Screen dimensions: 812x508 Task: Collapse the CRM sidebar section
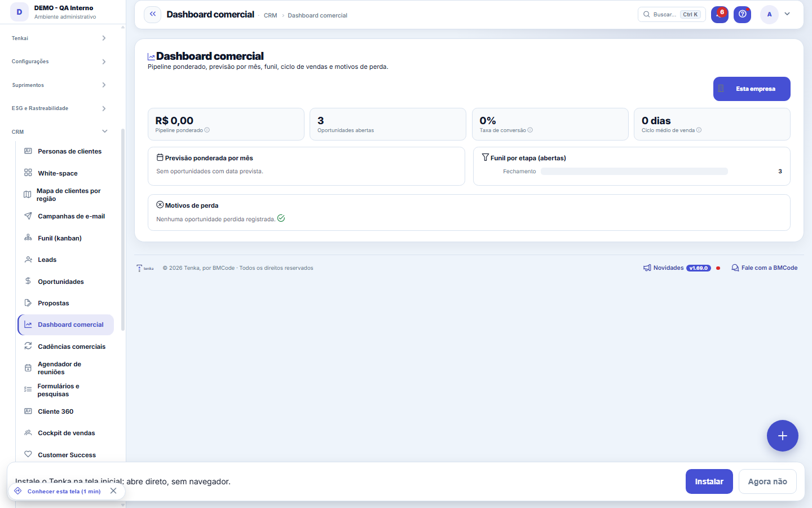[59, 132]
